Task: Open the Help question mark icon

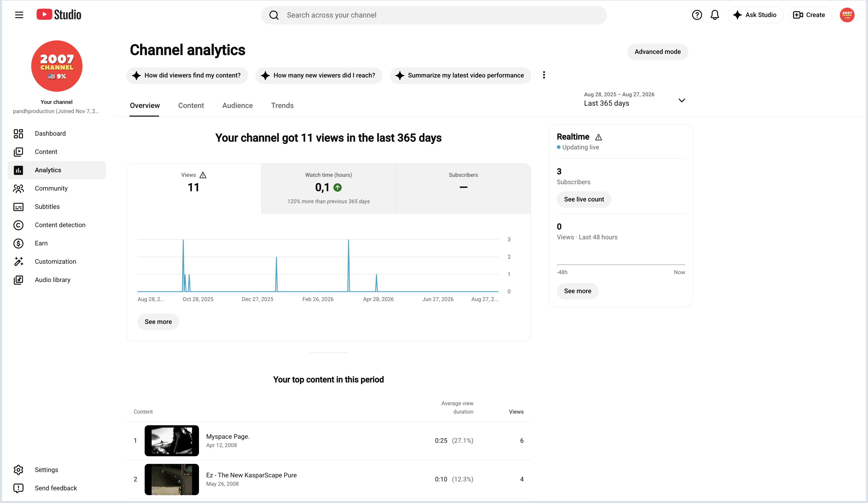Action: pos(696,15)
